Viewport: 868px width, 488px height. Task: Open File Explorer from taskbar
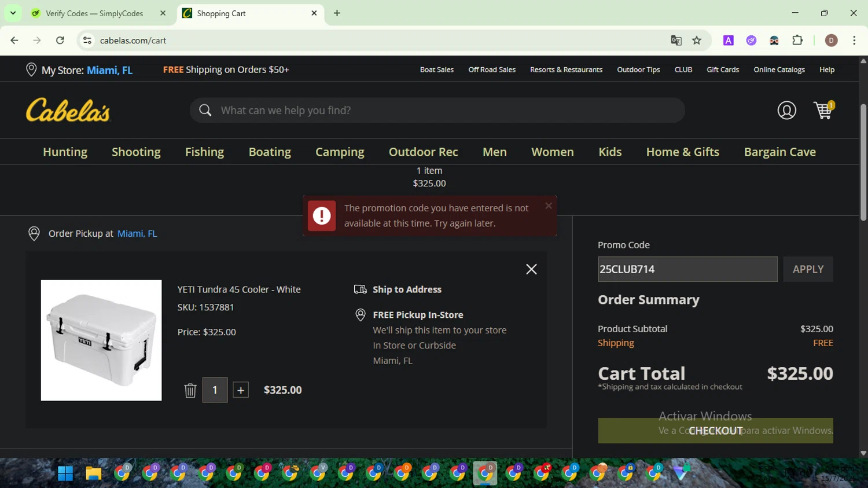pyautogui.click(x=94, y=473)
